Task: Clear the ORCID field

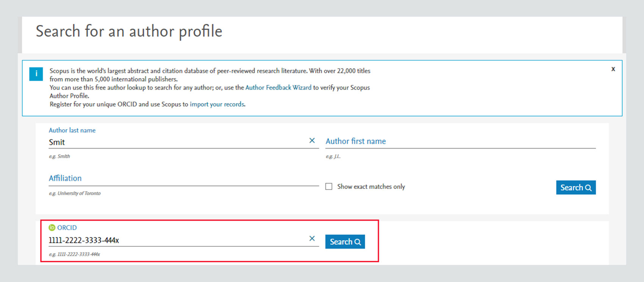Action: click(x=312, y=238)
